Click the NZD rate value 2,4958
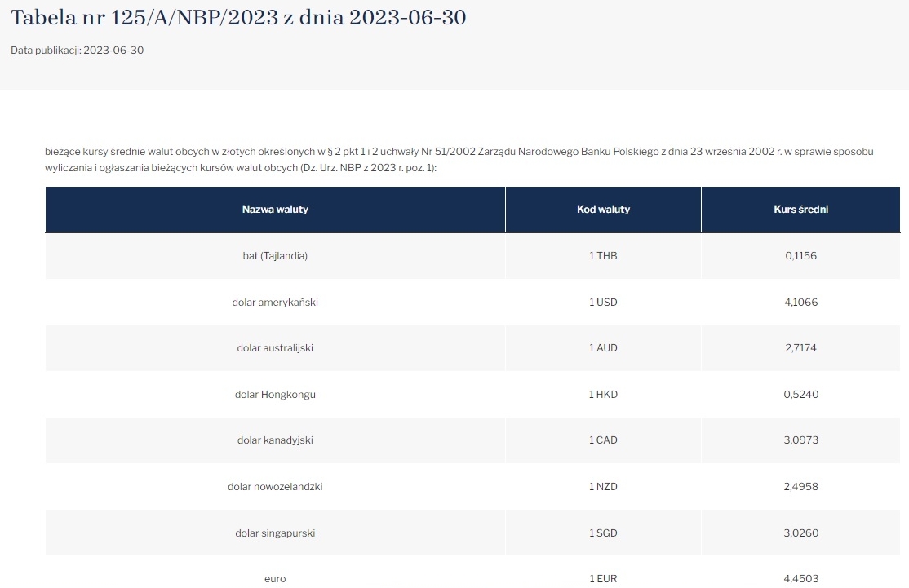The image size is (909, 588). point(801,487)
